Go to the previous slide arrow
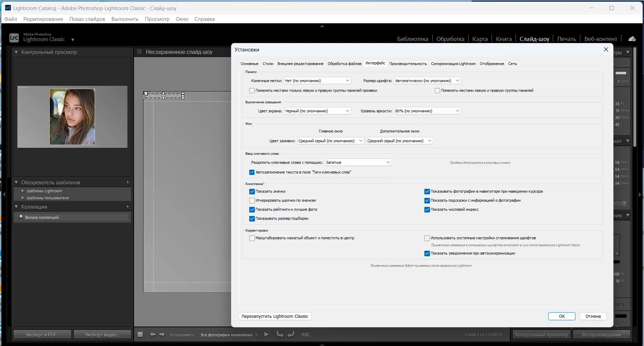 point(152,335)
